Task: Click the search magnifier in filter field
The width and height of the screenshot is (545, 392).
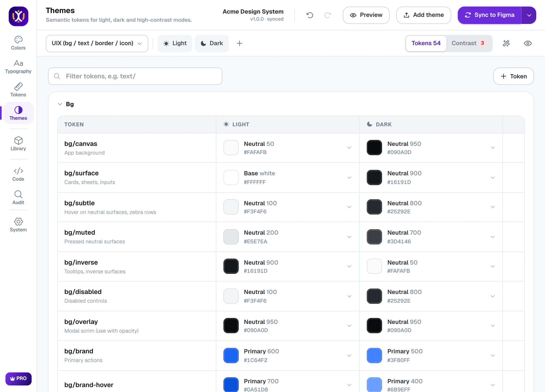Action: point(57,76)
